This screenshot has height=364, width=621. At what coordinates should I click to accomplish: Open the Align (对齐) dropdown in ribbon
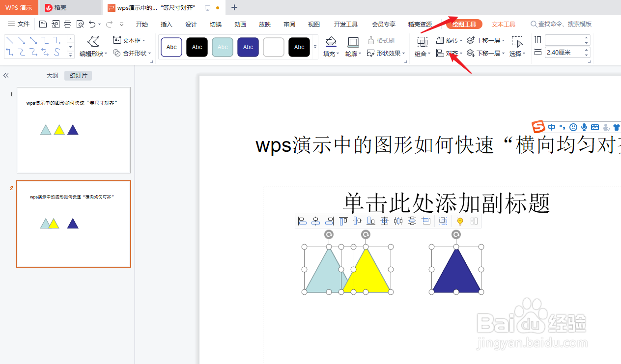click(449, 53)
